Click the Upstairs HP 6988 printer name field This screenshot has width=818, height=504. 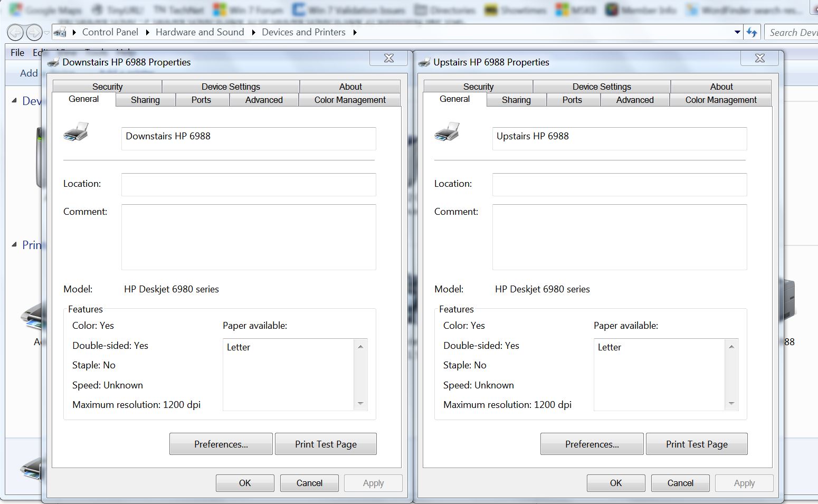point(620,138)
